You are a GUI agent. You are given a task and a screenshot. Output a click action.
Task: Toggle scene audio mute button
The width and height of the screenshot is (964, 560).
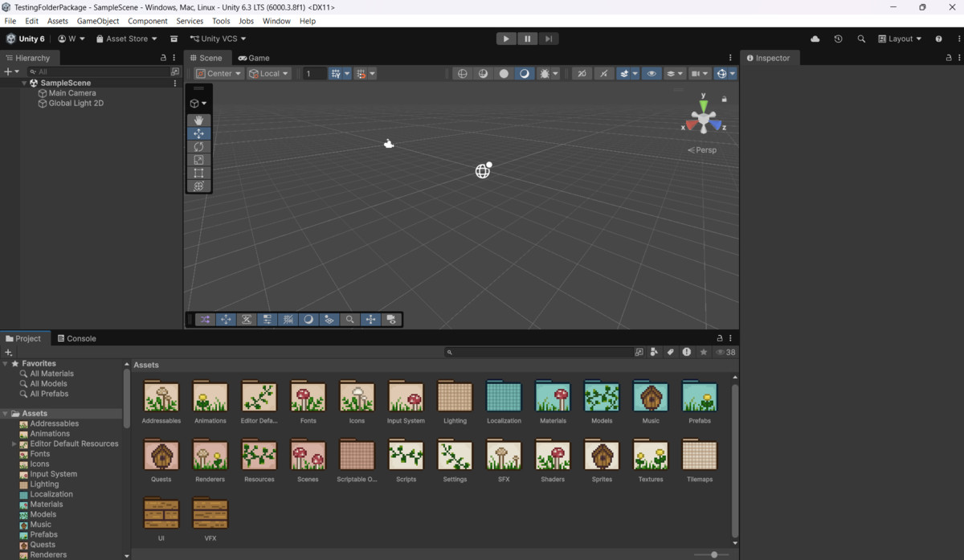tap(603, 73)
